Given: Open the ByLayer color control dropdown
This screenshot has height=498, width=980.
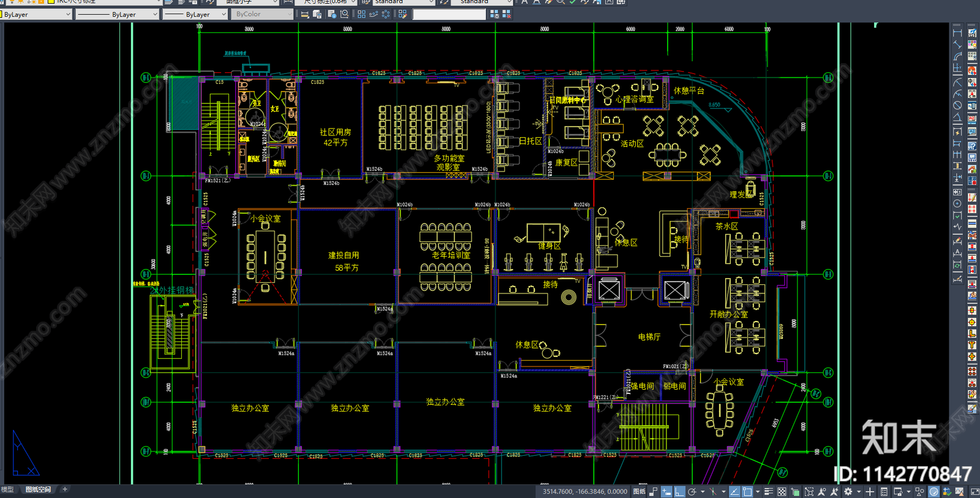Looking at the screenshot, I should click(37, 14).
